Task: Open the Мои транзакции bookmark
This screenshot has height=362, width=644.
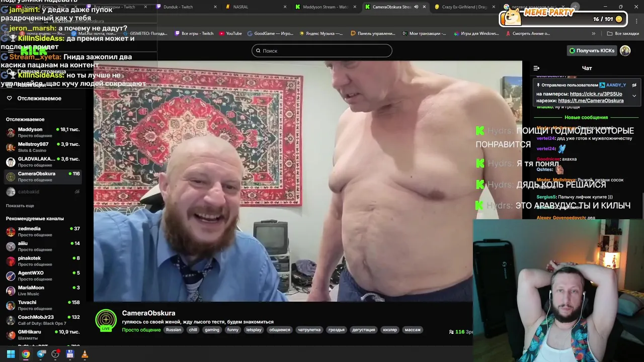Action: tap(424, 34)
